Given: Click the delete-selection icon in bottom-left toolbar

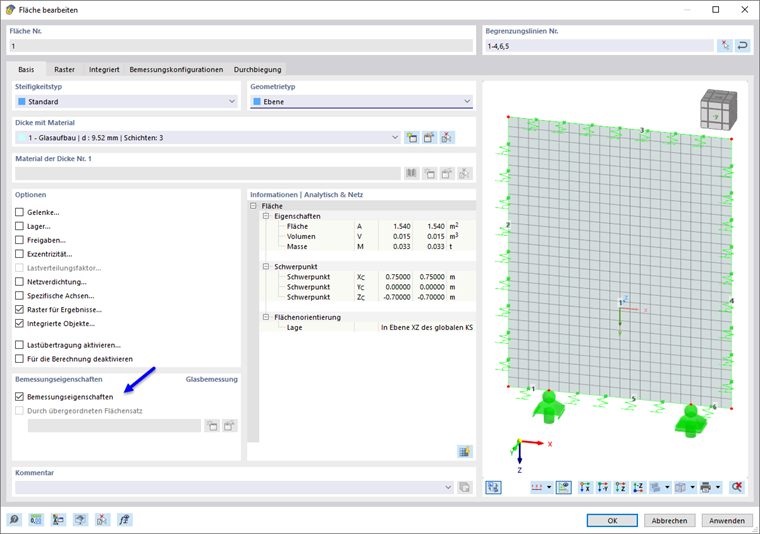Looking at the screenshot, I should [x=102, y=520].
